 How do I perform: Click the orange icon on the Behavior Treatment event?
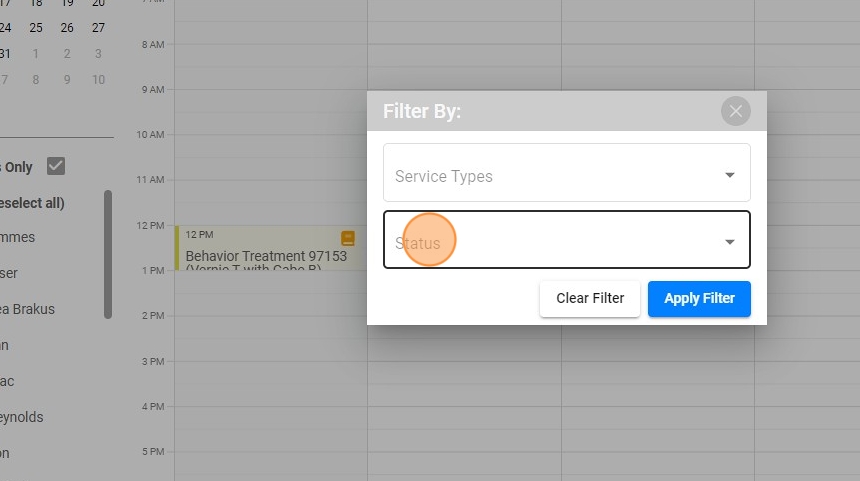coord(348,238)
